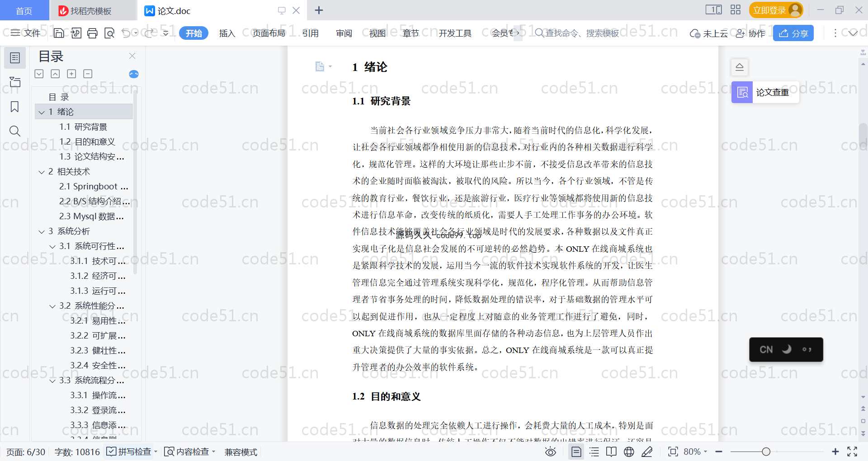The width and height of the screenshot is (868, 461).
Task: Click the search commands input field
Action: tap(577, 33)
